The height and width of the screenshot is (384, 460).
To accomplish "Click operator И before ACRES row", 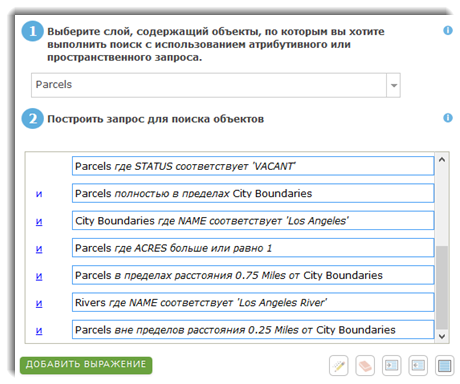I will 39,249.
